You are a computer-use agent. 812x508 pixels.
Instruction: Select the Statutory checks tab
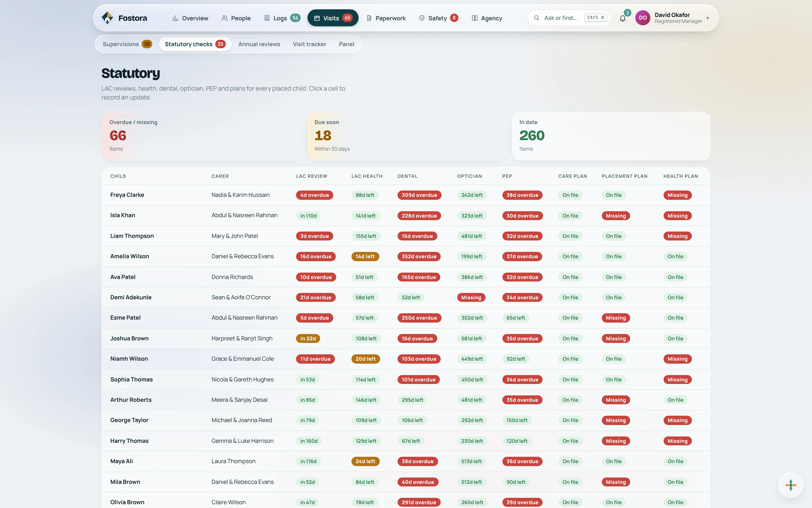pyautogui.click(x=195, y=44)
